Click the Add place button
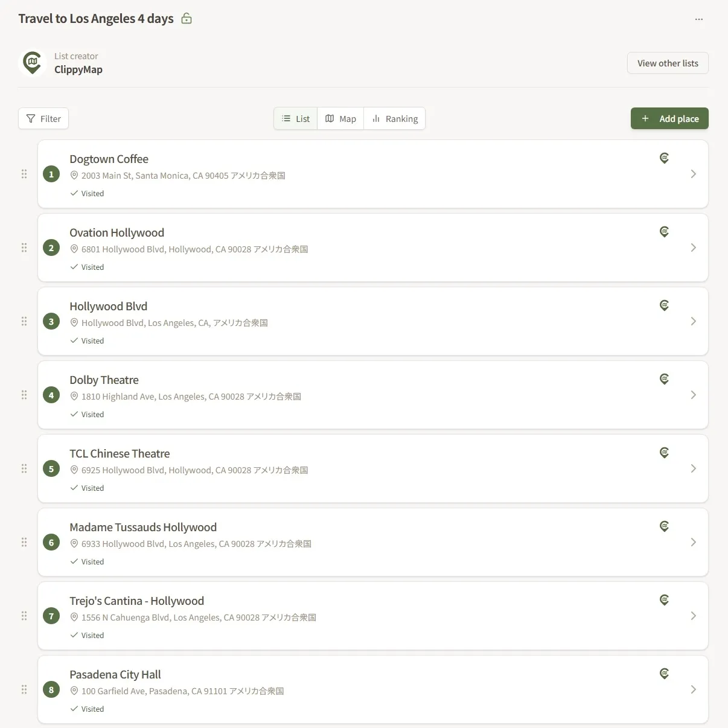The height and width of the screenshot is (728, 728). pos(669,118)
